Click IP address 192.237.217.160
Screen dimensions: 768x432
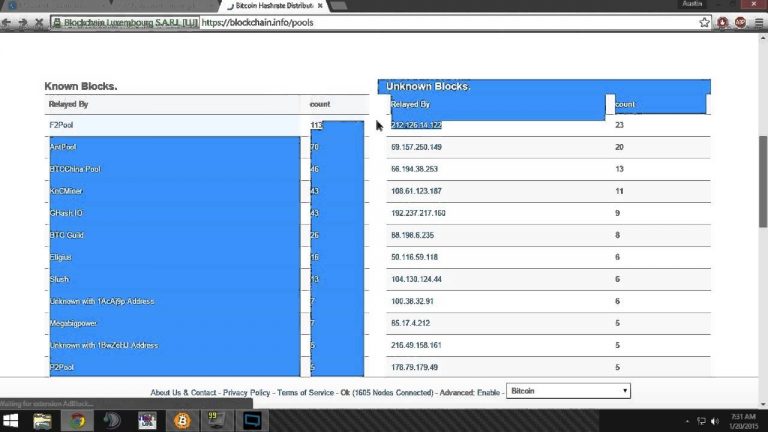tap(418, 213)
